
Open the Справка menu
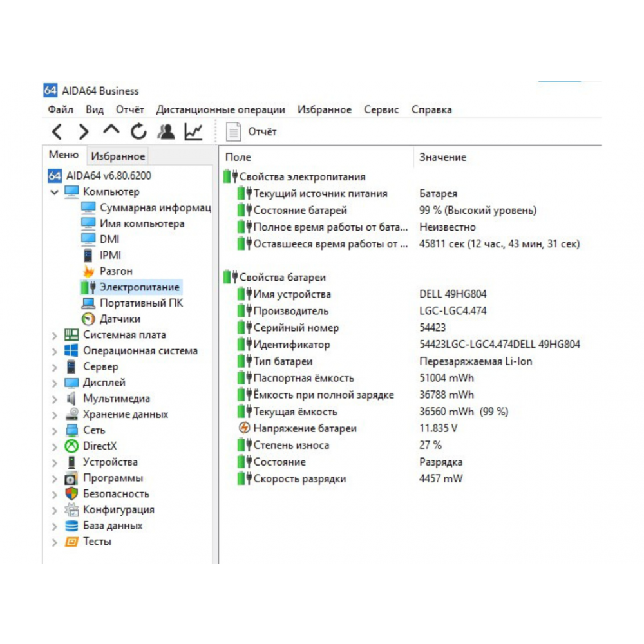point(431,109)
